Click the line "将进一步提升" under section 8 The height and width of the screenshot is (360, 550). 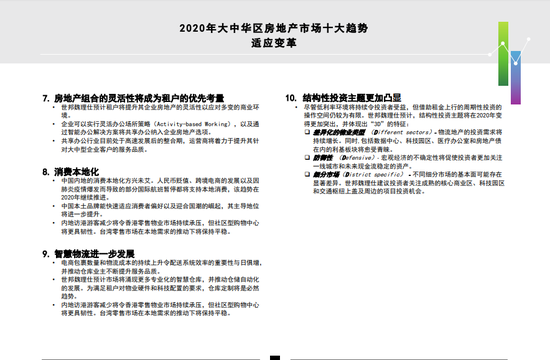82,214
